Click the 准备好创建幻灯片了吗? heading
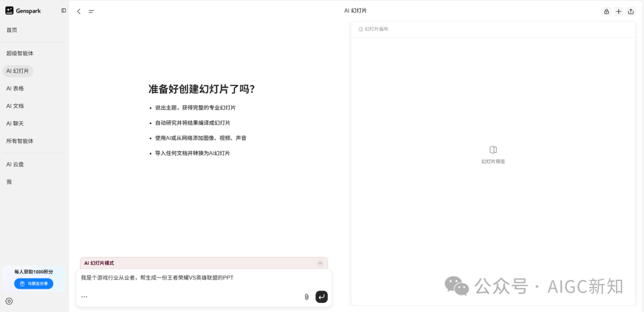 pyautogui.click(x=202, y=89)
